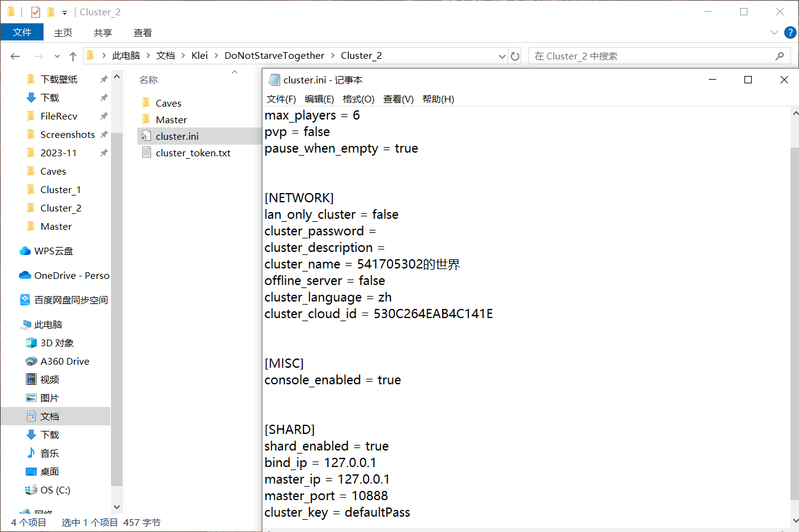Image resolution: width=799 pixels, height=532 pixels.
Task: Open Cluster_1 in the navigation sidebar
Action: [61, 189]
